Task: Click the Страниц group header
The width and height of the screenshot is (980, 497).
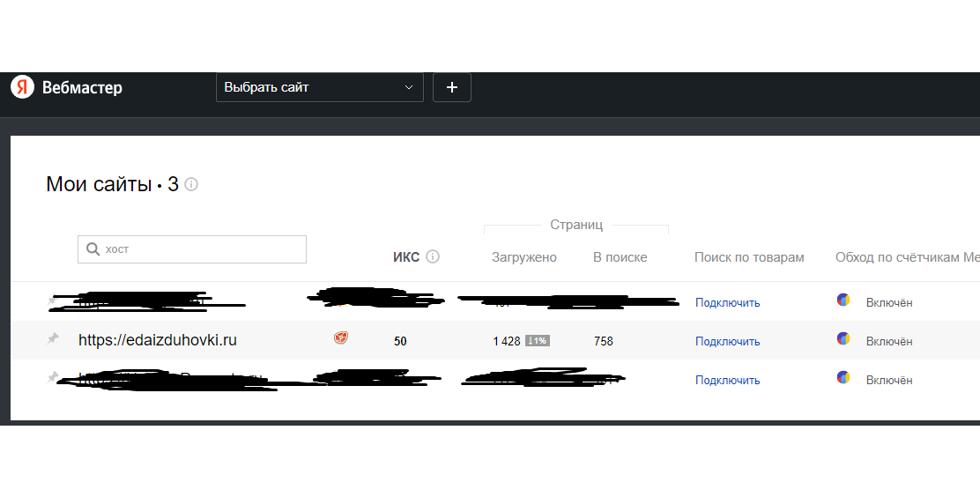Action: pos(576,225)
